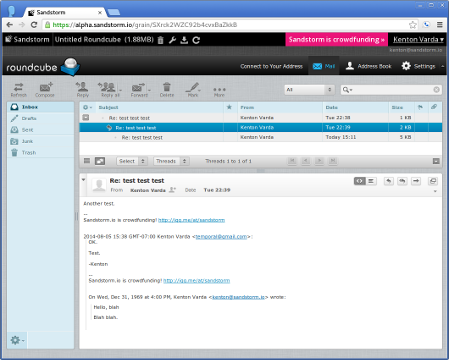Switch to the Address Book tab

click(x=368, y=66)
